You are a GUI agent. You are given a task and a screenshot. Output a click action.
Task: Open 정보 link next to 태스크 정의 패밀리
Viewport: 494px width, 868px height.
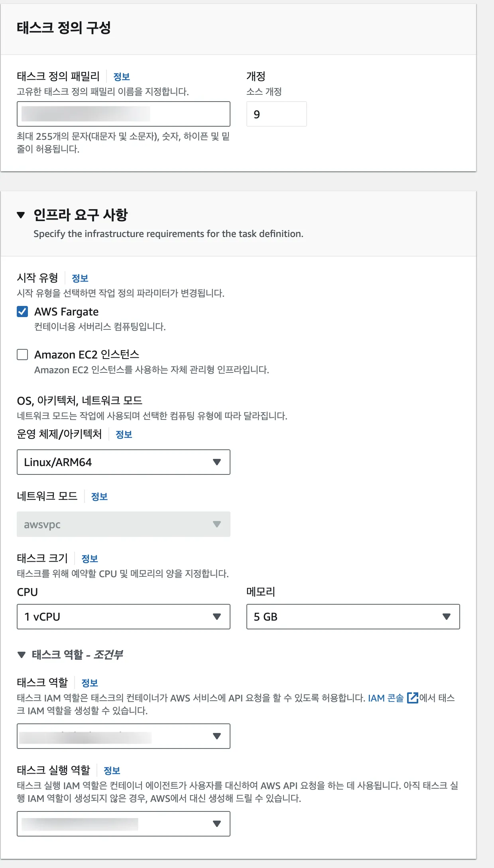122,77
